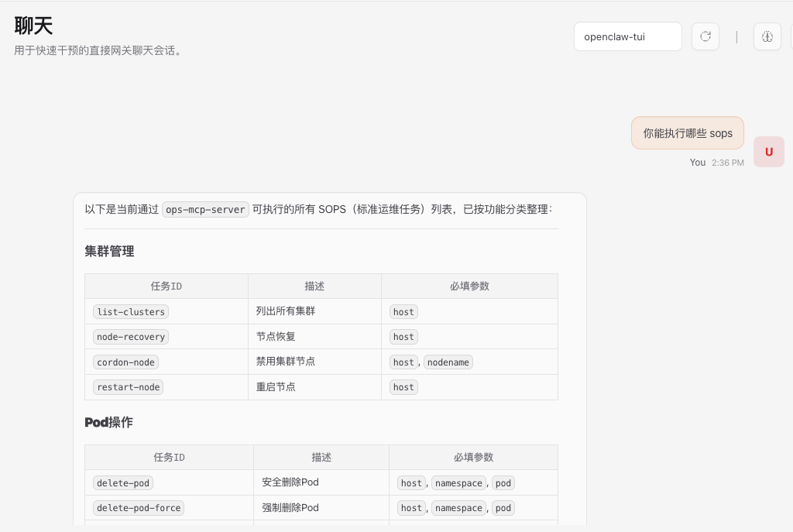Click the list-clusters task ID
The height and width of the screenshot is (532, 793).
(131, 312)
